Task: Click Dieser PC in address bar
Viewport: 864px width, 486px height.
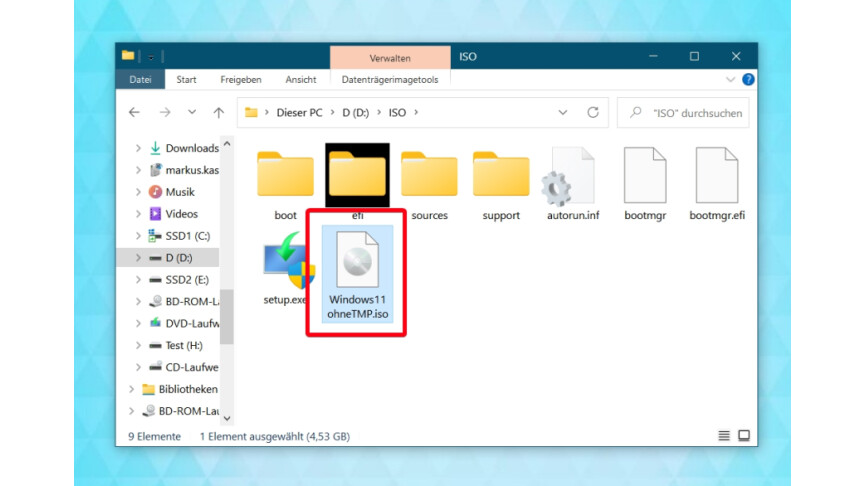Action: click(x=299, y=112)
